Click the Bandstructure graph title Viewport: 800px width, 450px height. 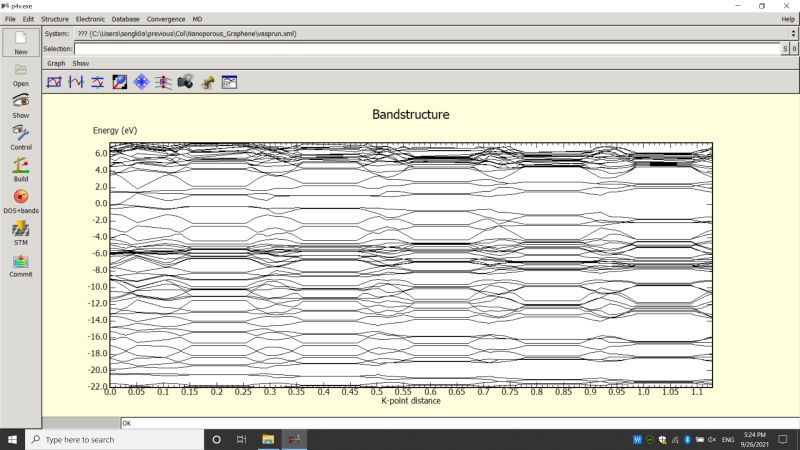click(411, 114)
